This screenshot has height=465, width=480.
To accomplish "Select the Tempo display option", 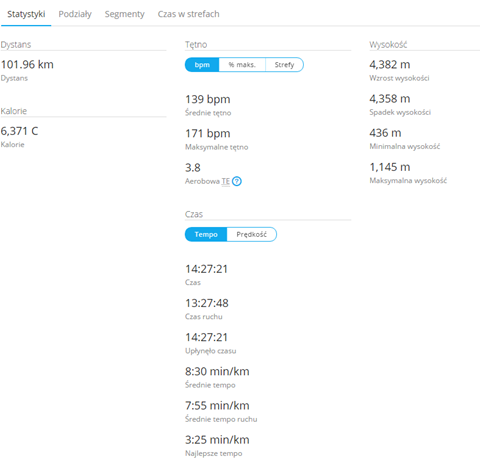I will (x=206, y=234).
